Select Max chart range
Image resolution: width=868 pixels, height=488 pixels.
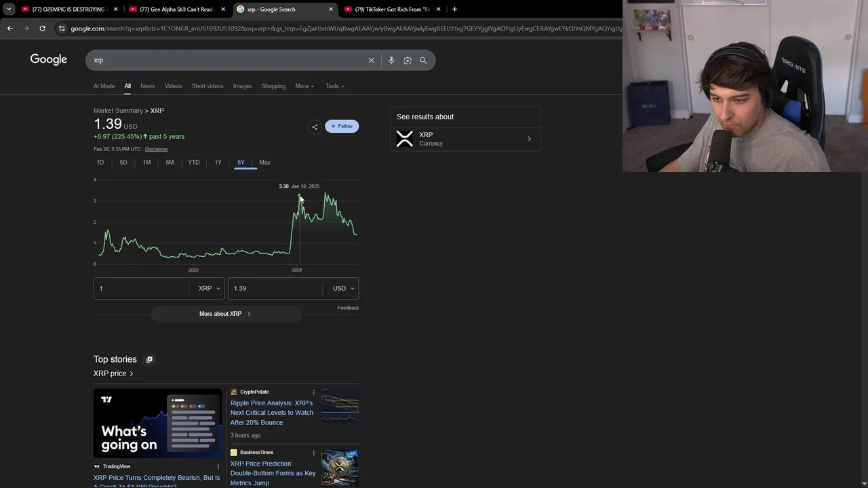[264, 163]
